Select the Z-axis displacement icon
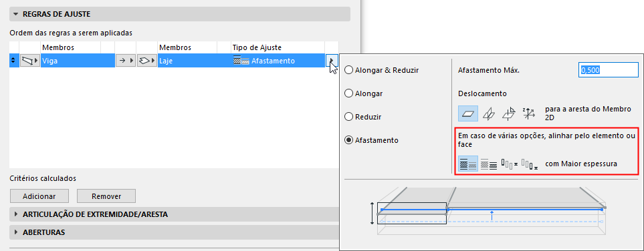 click(x=528, y=113)
